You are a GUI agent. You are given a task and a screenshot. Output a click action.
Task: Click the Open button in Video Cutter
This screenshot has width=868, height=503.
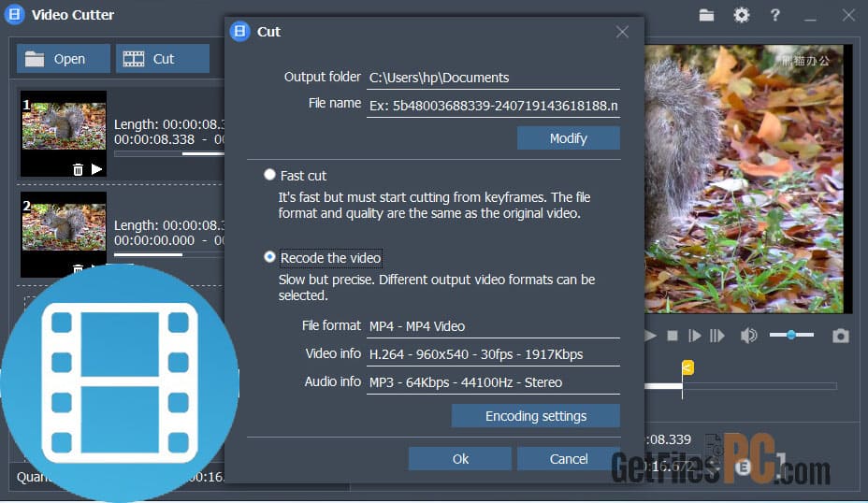(63, 59)
